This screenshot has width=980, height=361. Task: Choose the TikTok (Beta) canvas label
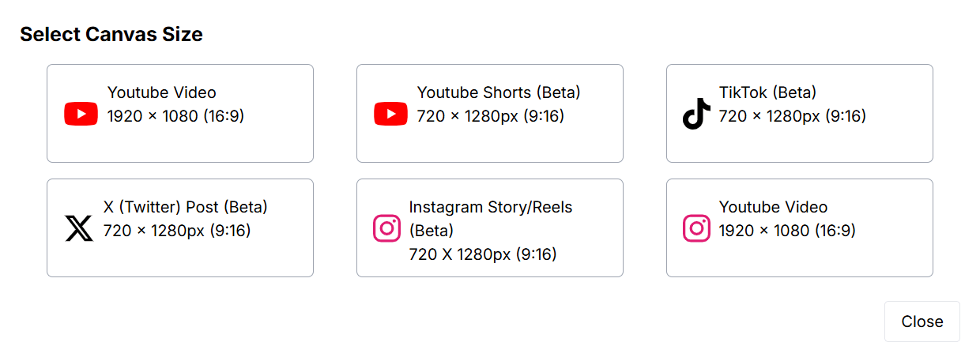coord(767,92)
